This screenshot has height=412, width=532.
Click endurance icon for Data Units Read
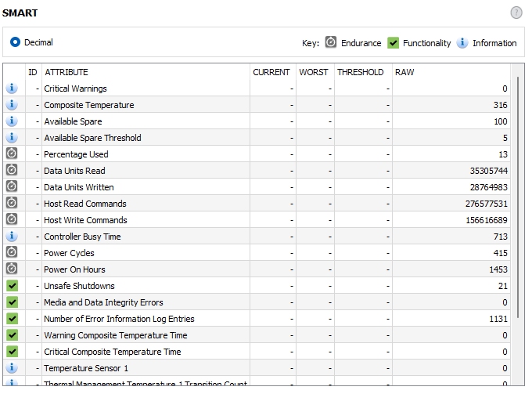[x=12, y=170]
